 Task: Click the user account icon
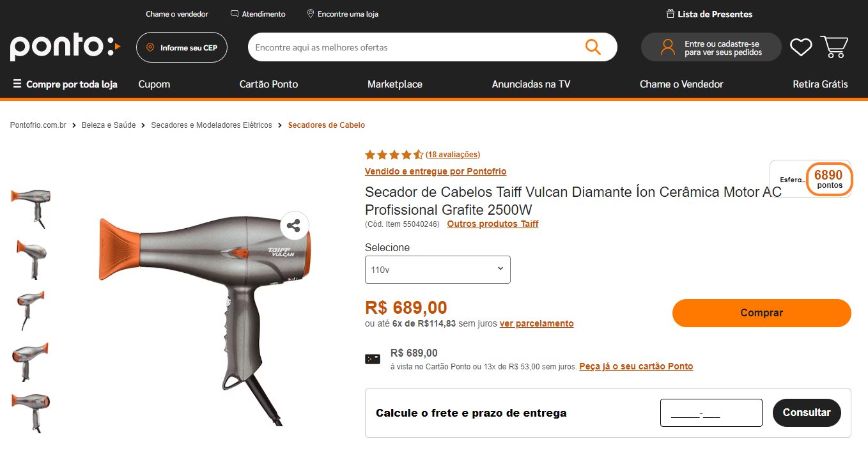click(x=668, y=47)
